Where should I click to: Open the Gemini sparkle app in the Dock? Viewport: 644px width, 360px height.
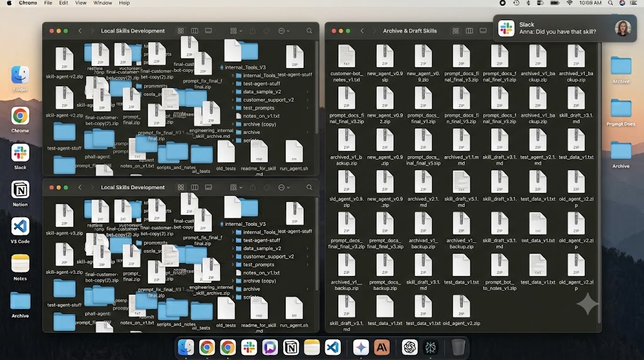tap(360, 347)
